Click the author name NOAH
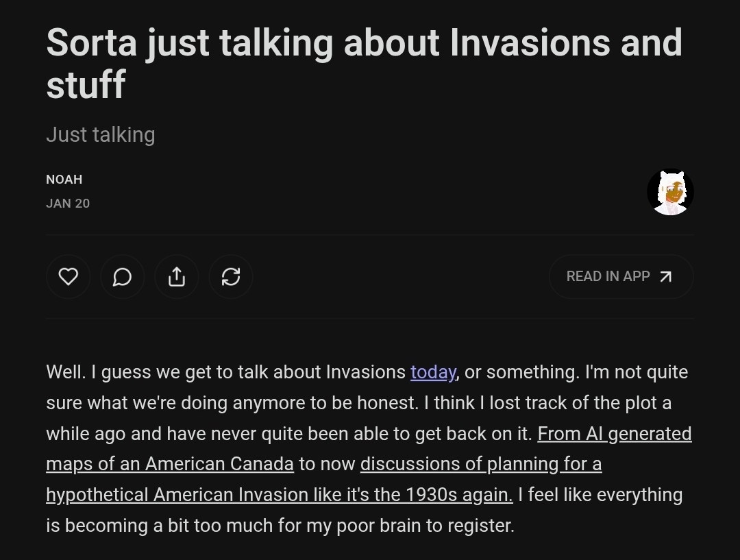The width and height of the screenshot is (740, 560). (x=64, y=180)
